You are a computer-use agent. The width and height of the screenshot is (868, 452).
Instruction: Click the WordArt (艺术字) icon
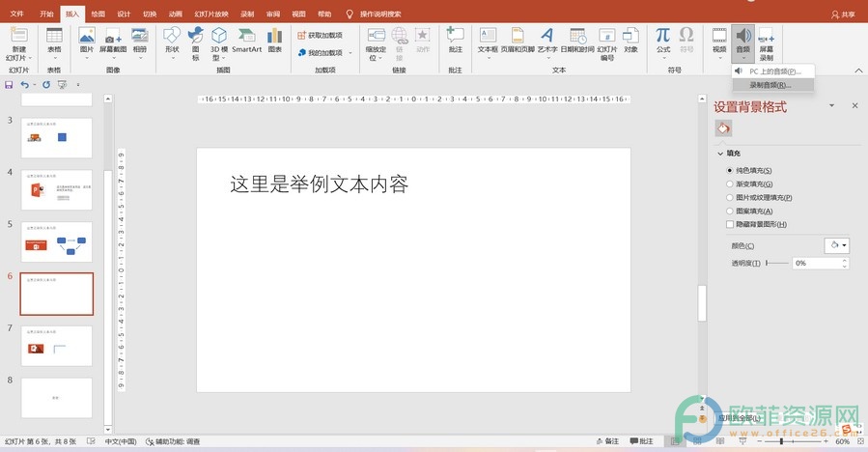point(547,35)
